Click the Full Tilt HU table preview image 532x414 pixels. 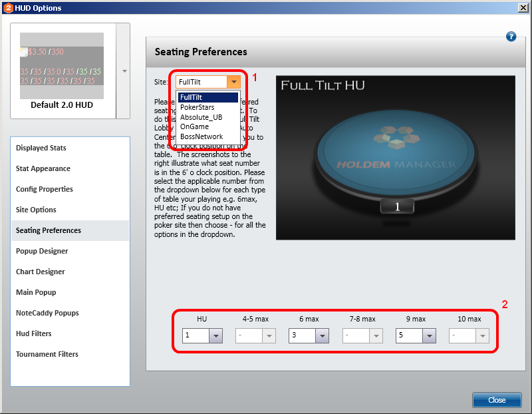coord(396,158)
